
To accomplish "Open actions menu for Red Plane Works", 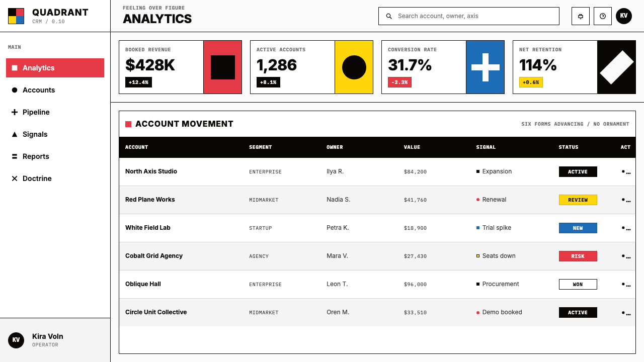I will pyautogui.click(x=626, y=200).
